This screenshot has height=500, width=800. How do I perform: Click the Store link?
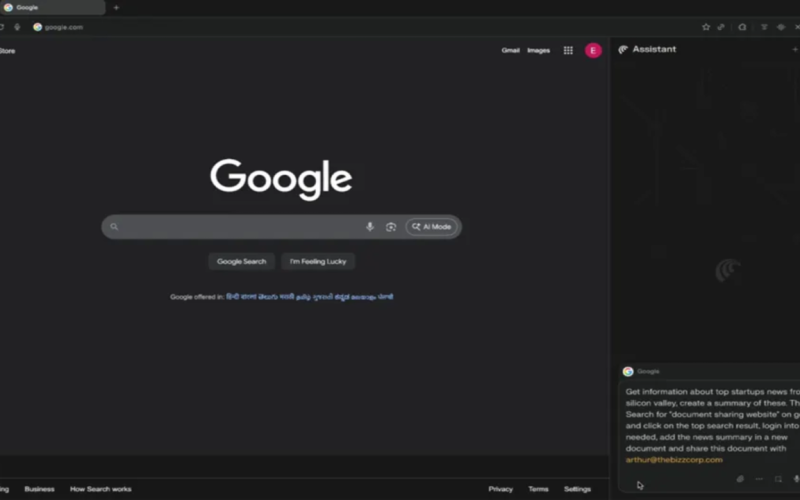7,51
